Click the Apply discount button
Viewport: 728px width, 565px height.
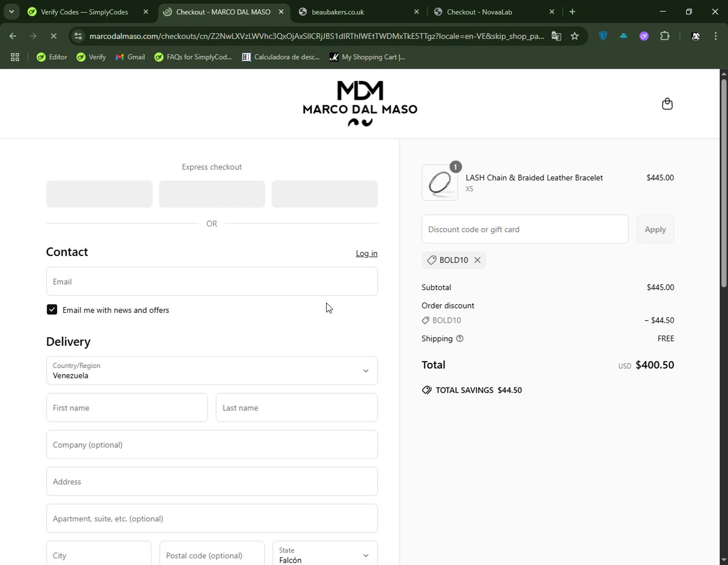coord(655,229)
